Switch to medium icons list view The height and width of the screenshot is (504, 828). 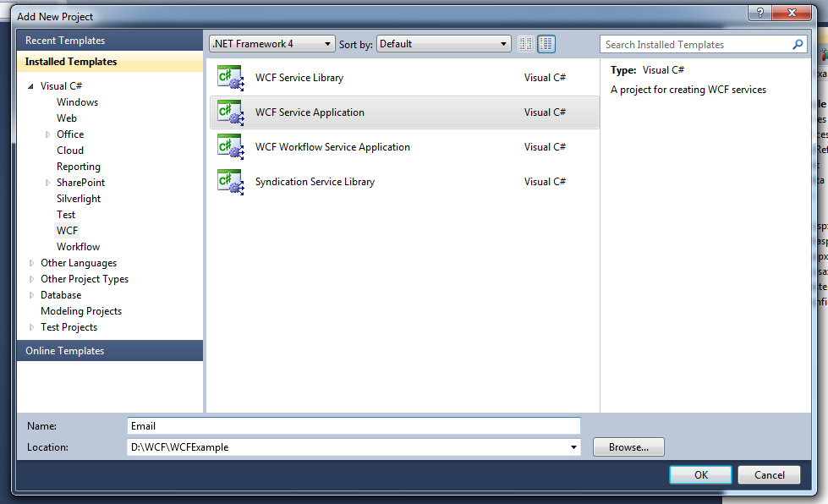(x=546, y=43)
